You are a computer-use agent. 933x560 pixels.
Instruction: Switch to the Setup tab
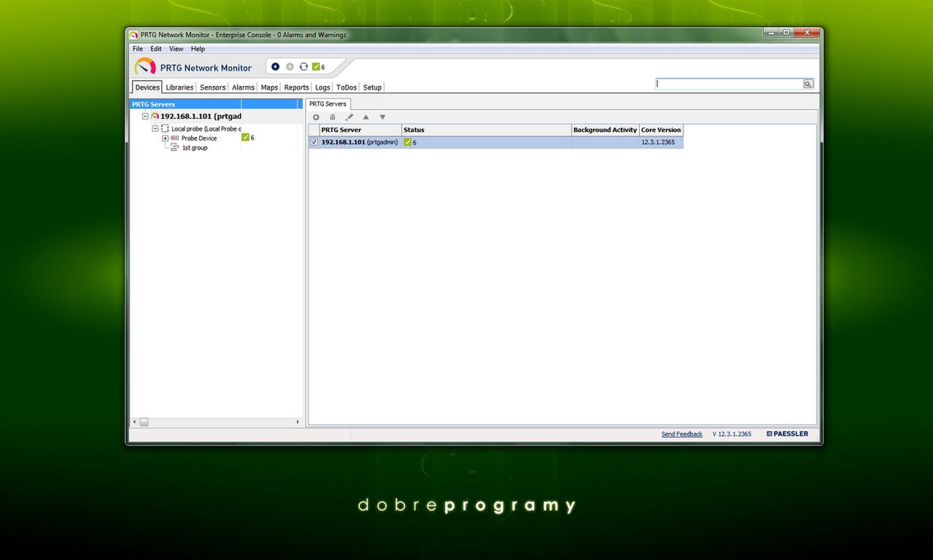click(372, 87)
